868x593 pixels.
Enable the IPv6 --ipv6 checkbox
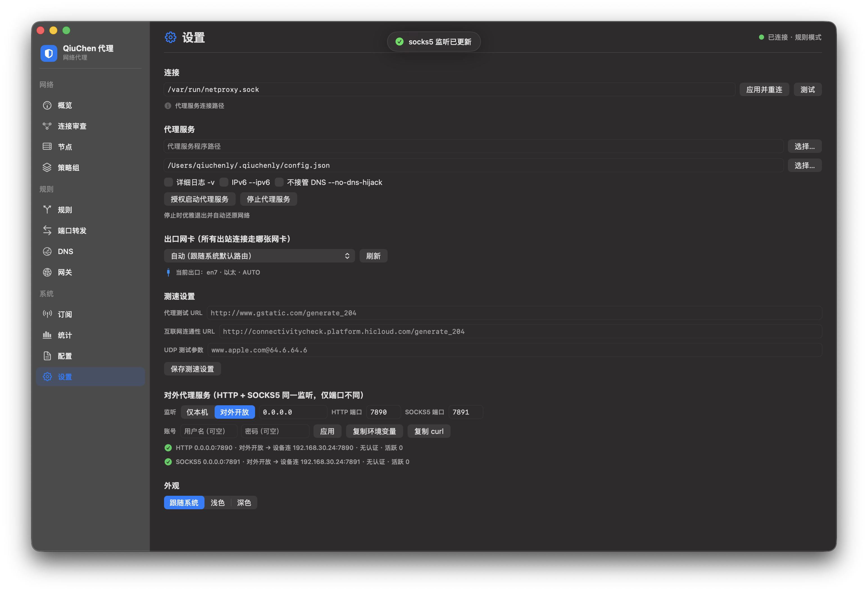coord(224,182)
